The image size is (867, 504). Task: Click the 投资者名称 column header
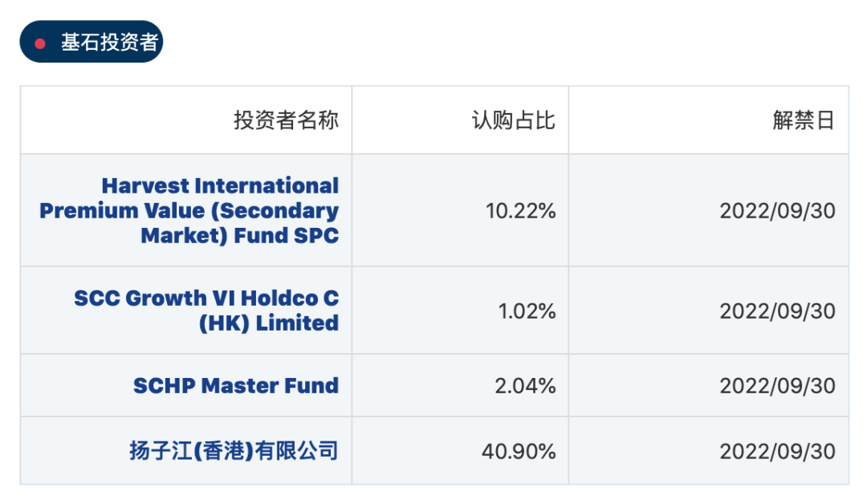click(286, 120)
